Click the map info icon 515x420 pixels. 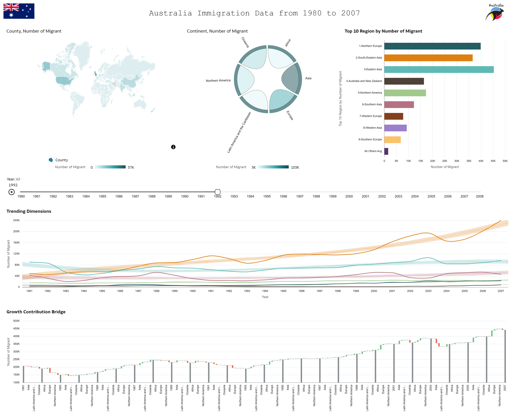pyautogui.click(x=173, y=147)
